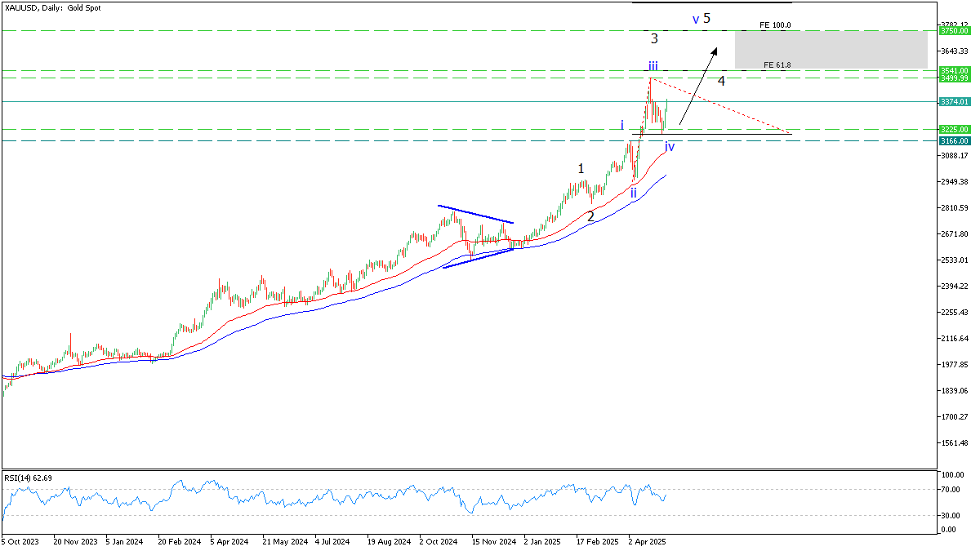Click the 5 Apr 2024 date label
The width and height of the screenshot is (980, 551).
pos(229,541)
